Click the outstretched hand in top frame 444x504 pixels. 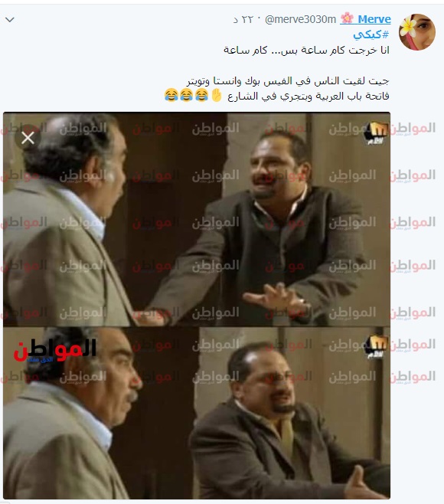(275, 297)
